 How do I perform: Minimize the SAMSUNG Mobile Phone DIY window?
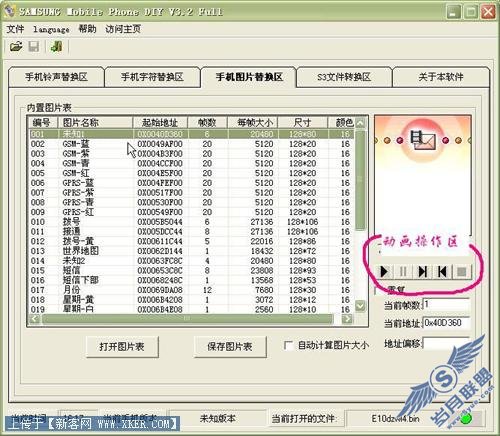pos(453,12)
